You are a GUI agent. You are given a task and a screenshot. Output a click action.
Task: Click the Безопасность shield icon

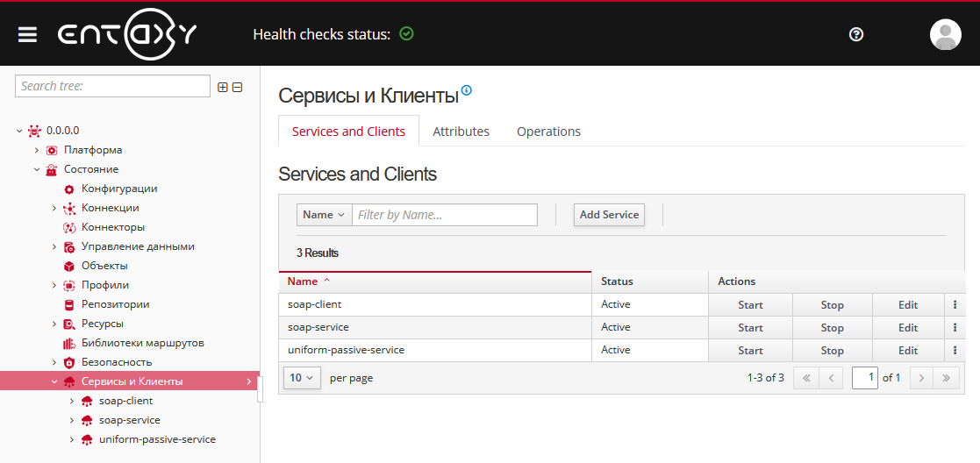[69, 362]
